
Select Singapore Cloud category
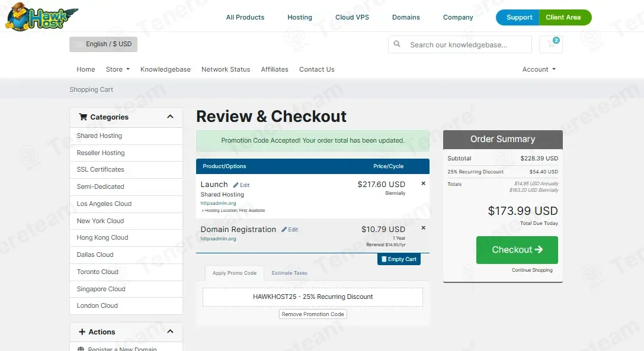click(x=126, y=289)
